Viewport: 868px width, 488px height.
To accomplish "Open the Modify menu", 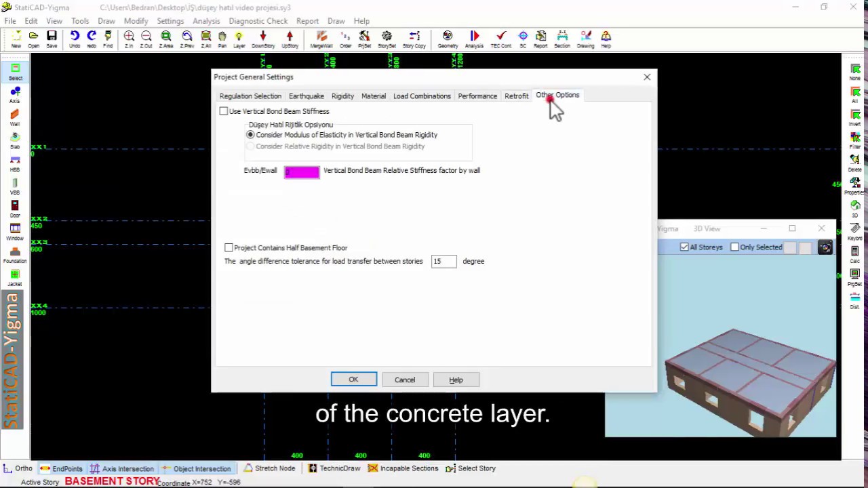I will click(x=136, y=21).
